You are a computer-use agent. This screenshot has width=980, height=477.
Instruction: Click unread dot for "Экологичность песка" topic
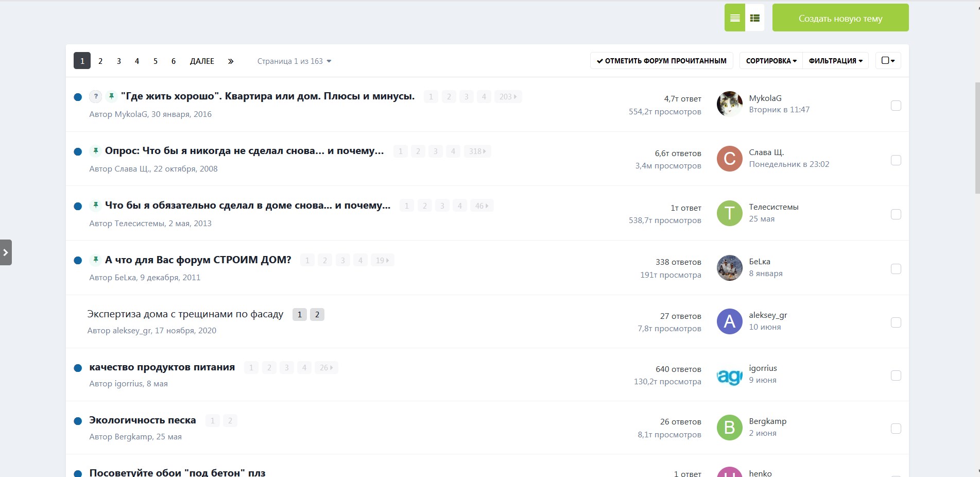[x=78, y=421]
